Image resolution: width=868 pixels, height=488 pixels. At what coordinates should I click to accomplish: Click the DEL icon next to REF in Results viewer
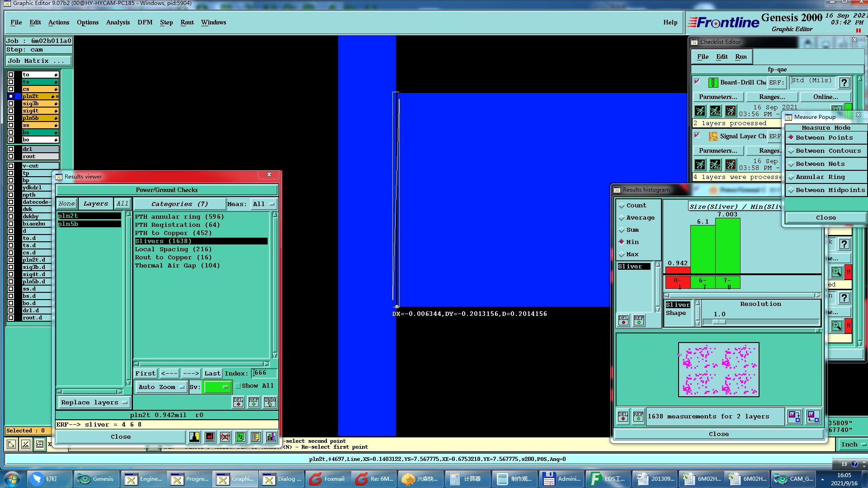click(x=238, y=402)
